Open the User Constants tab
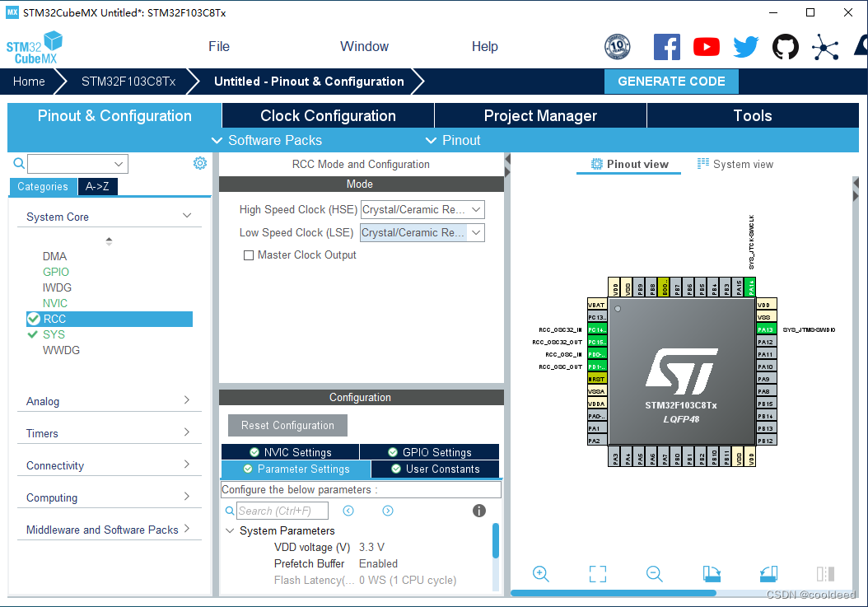This screenshot has width=868, height=607. [x=435, y=469]
